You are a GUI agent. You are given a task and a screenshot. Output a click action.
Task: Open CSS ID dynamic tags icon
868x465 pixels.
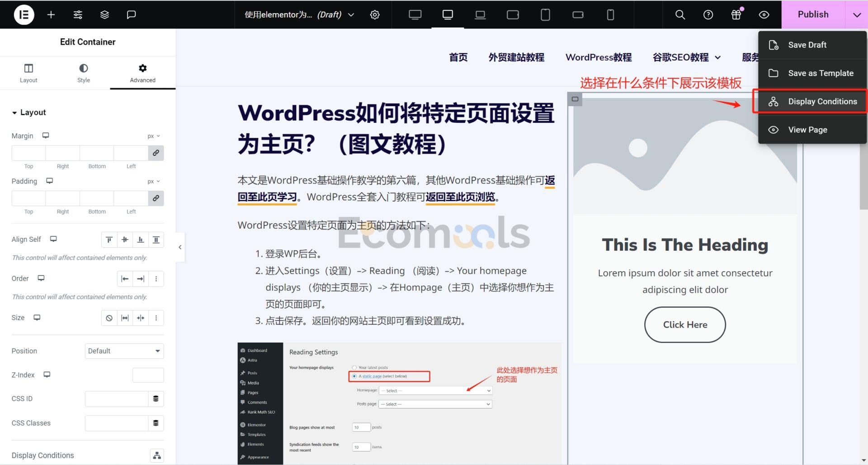point(156,399)
